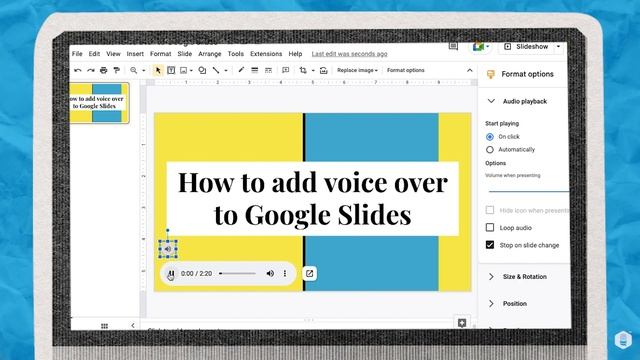Image resolution: width=640 pixels, height=360 pixels.
Task: Select the arrow Select tool
Action: 158,70
